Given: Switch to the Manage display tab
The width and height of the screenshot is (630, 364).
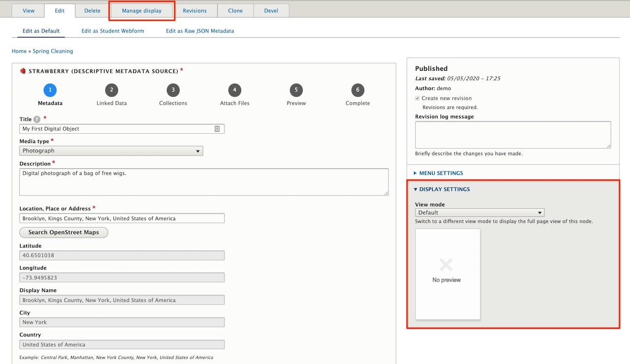Looking at the screenshot, I should pyautogui.click(x=142, y=11).
